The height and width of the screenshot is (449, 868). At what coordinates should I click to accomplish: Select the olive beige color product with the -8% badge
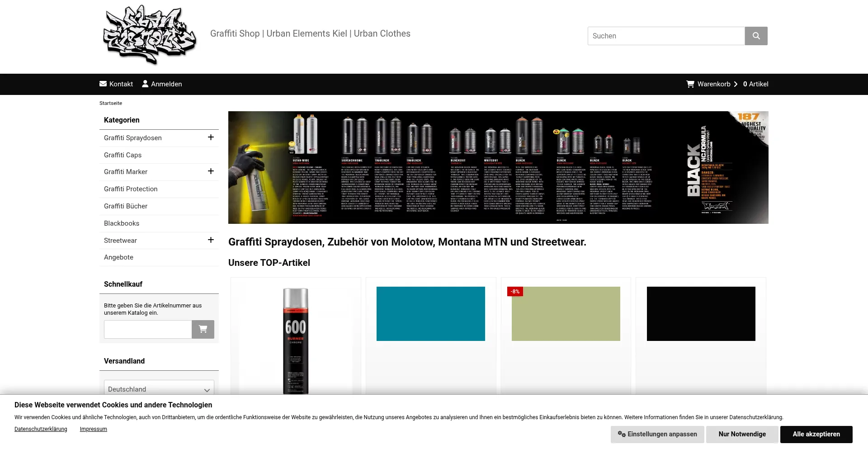(x=566, y=314)
